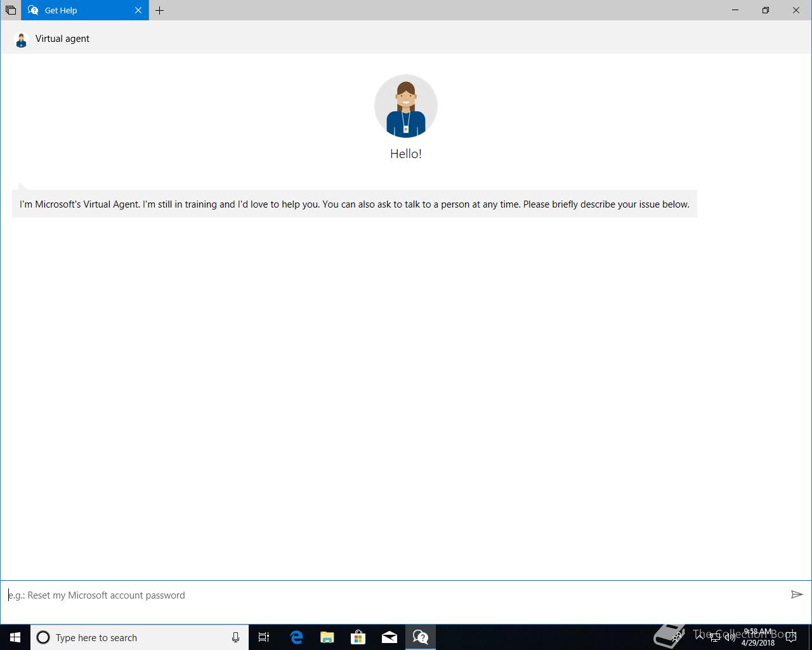Click the Hello! greeting text
This screenshot has height=650, width=812.
pos(406,154)
